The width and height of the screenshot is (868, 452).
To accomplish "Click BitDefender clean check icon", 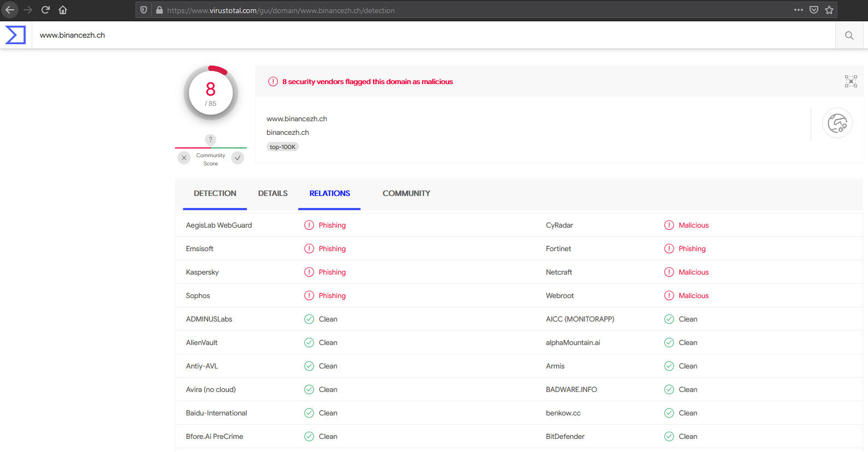I will pos(669,436).
